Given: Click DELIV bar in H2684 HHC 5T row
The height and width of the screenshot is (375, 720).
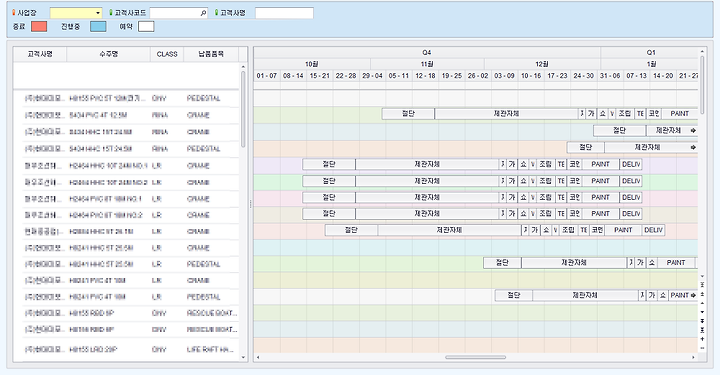Looking at the screenshot, I should [653, 230].
